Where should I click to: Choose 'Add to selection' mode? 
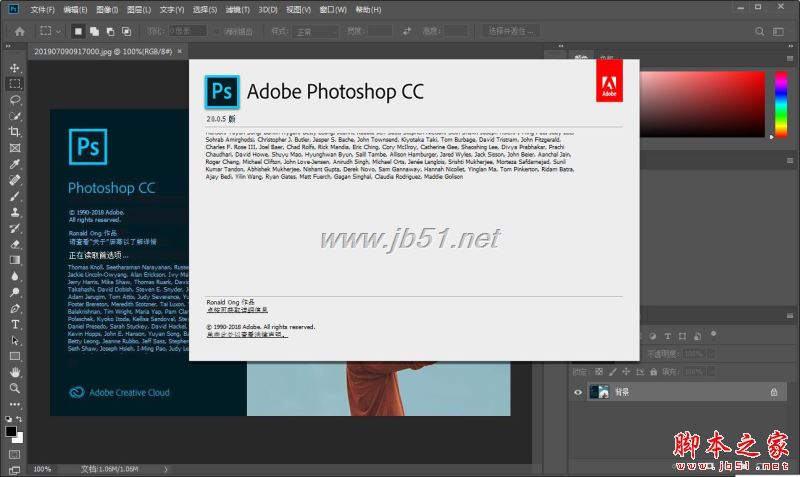94,32
